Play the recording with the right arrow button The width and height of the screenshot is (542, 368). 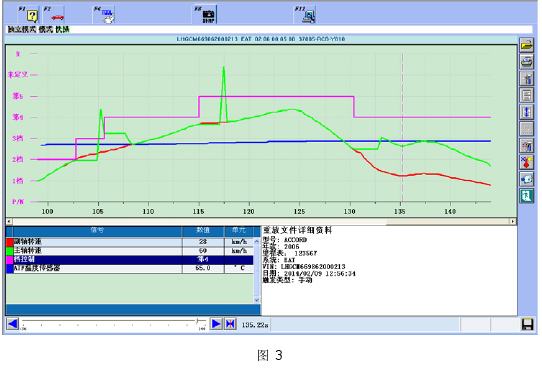216,324
